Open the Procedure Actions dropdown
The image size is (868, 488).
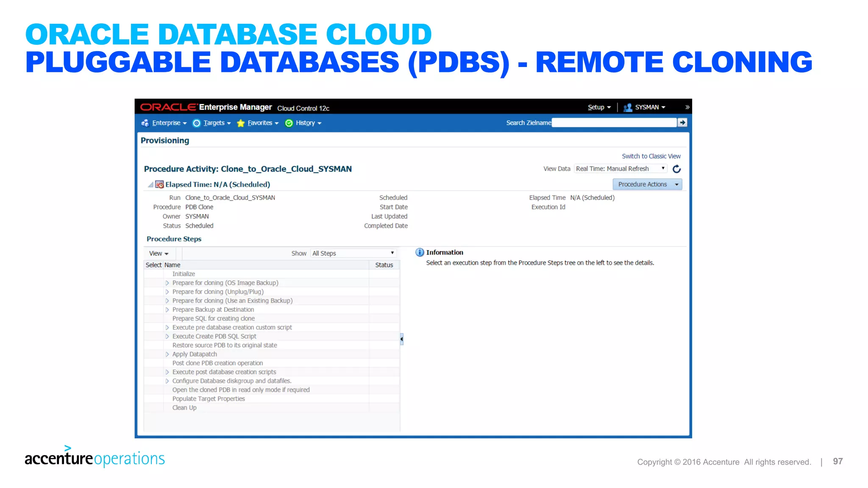coord(647,184)
